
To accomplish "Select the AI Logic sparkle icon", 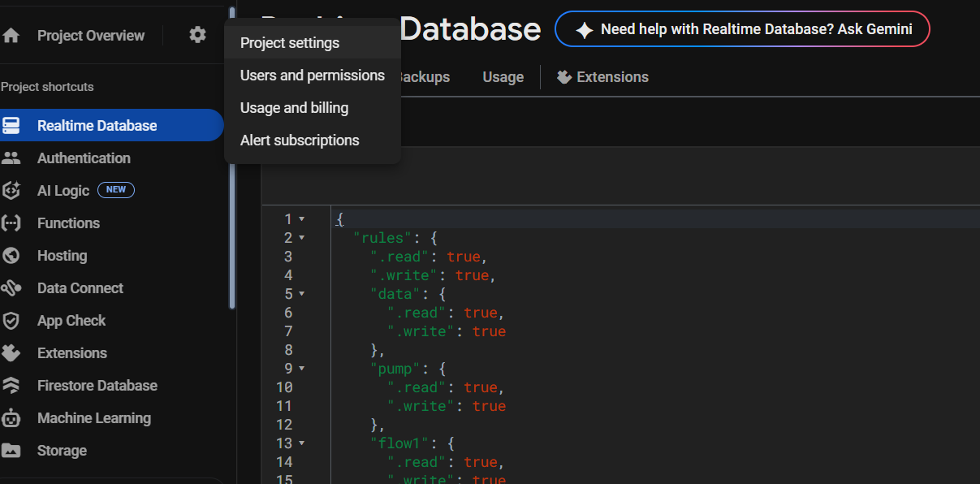I will click(x=11, y=191).
